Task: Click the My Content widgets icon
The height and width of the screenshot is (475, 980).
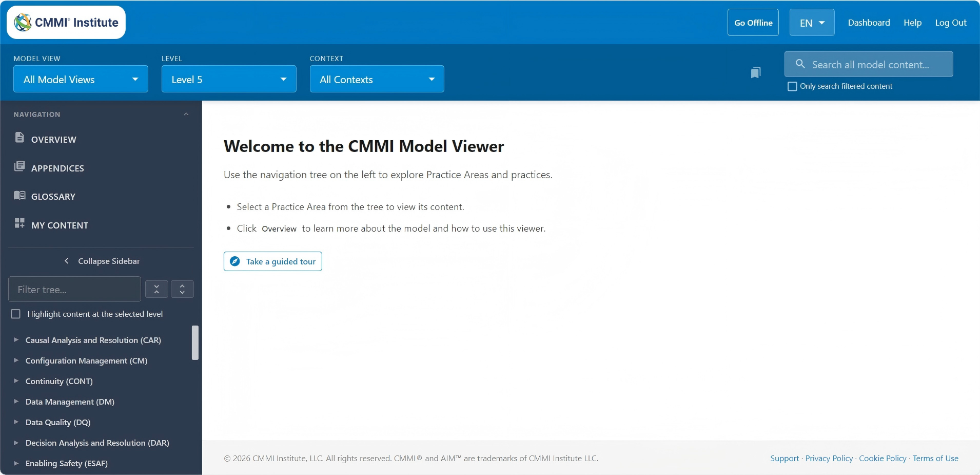Action: [x=19, y=223]
